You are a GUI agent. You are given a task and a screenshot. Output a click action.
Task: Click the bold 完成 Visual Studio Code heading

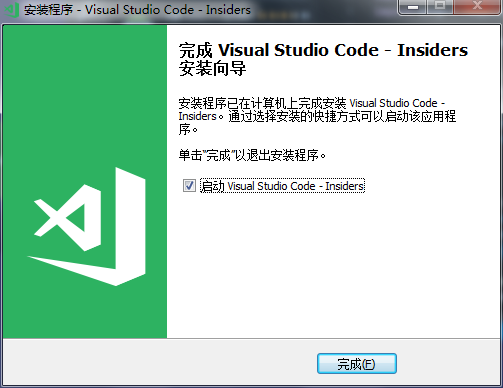click(x=323, y=50)
